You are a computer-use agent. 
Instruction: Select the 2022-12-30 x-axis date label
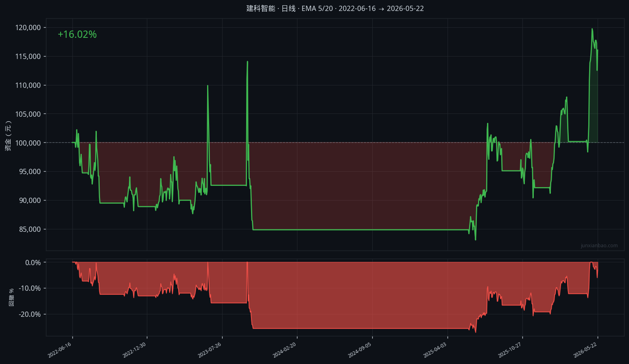[x=134, y=350]
